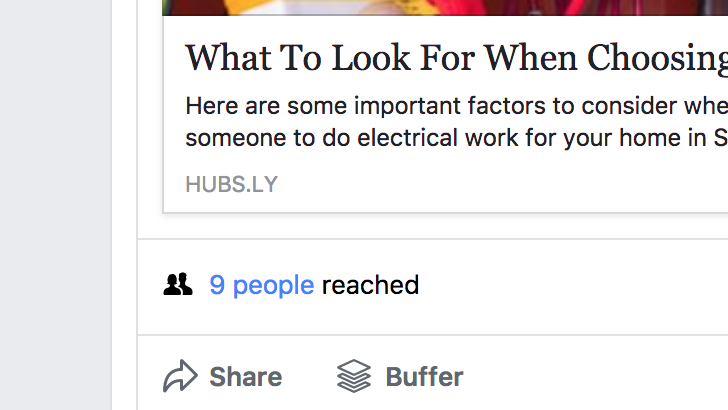Click the word "Look" in article title
The height and width of the screenshot is (410, 728).
pyautogui.click(x=371, y=59)
